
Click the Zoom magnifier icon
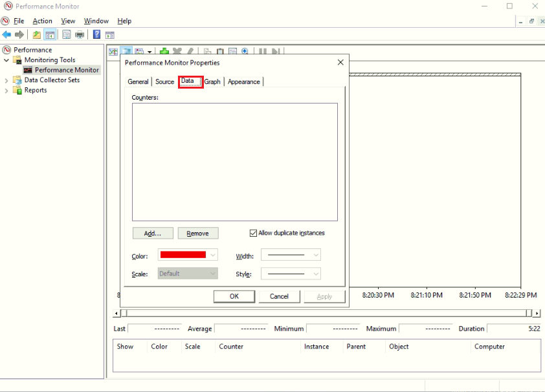coord(245,51)
